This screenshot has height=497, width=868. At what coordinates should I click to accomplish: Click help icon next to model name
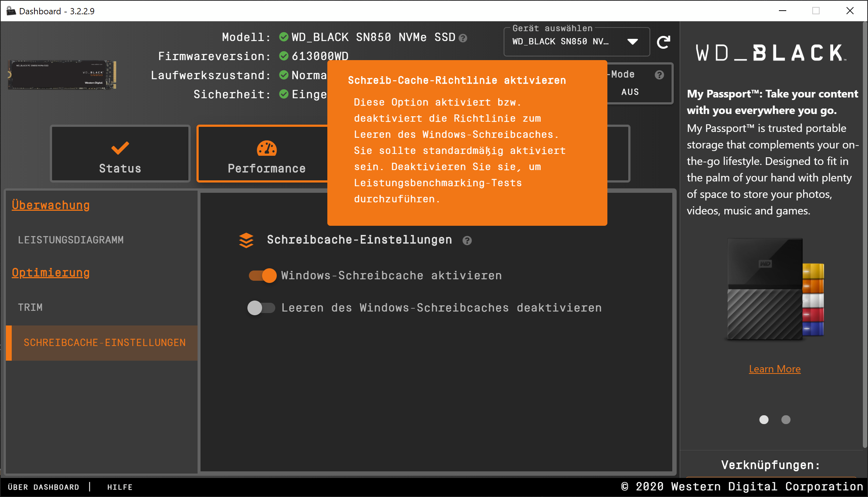[x=463, y=38]
